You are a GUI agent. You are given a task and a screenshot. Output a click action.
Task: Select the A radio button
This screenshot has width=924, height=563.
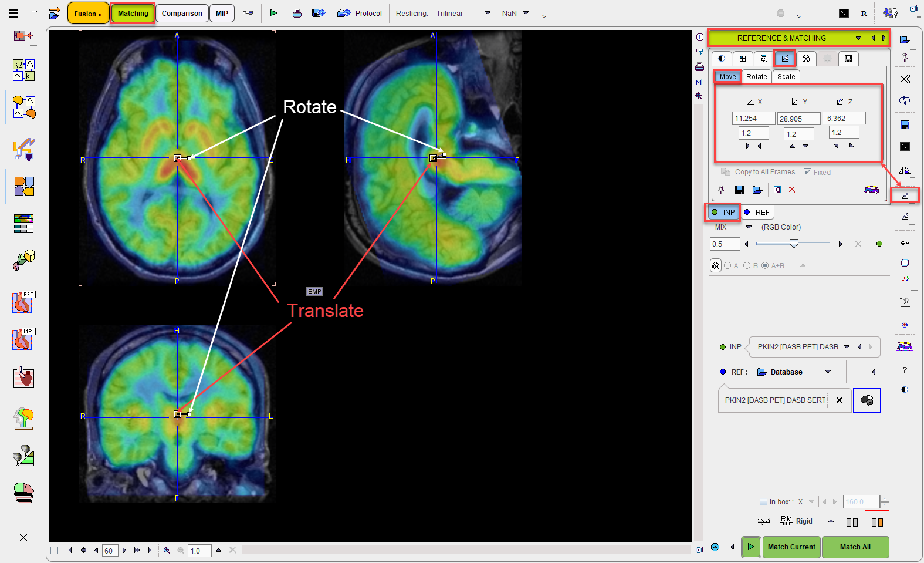pos(728,266)
